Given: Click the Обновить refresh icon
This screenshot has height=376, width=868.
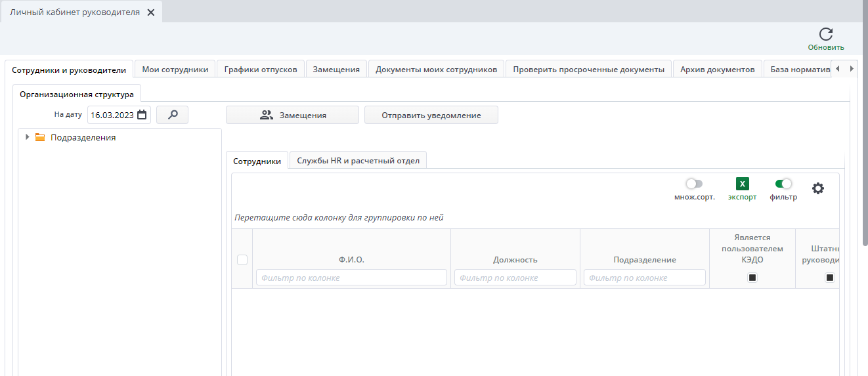Looking at the screenshot, I should click(x=826, y=34).
